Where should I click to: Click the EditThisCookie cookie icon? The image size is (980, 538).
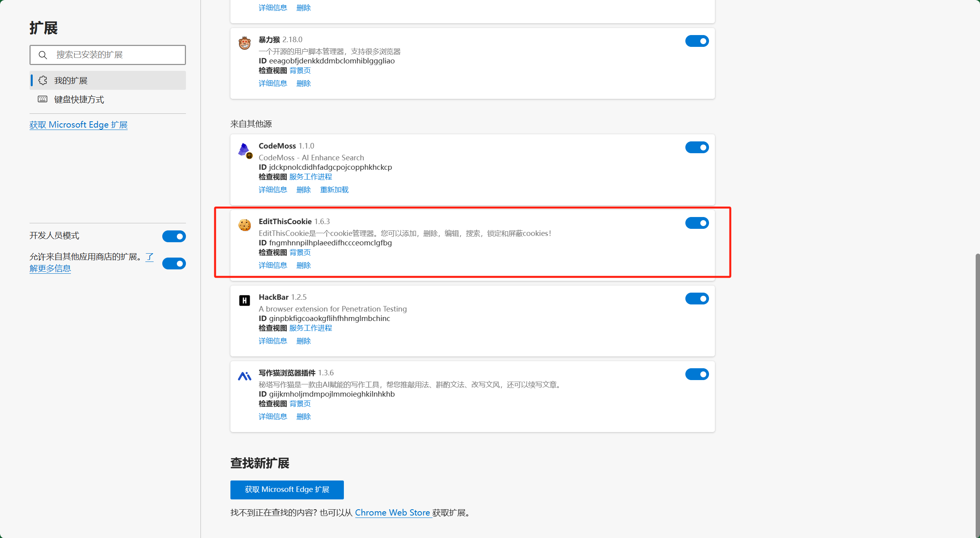[245, 225]
